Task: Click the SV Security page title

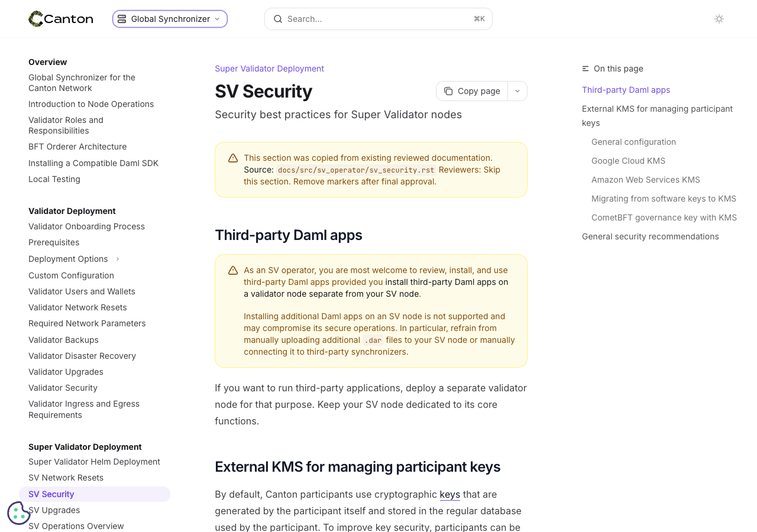Action: (264, 91)
